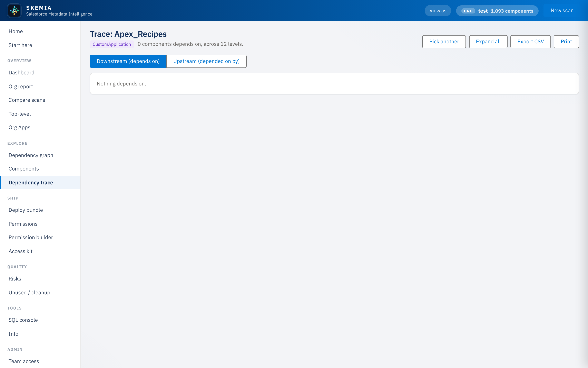Select the active Dependency trace item
588x368 pixels.
coord(40,183)
